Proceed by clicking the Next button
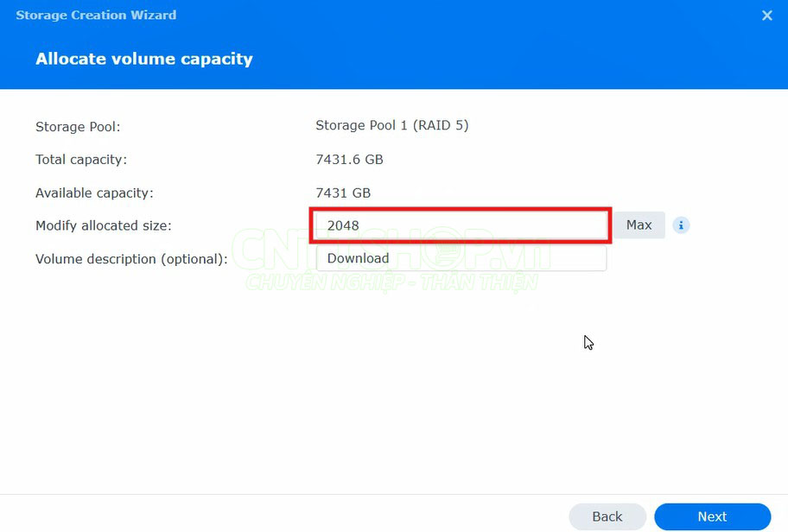This screenshot has width=788, height=532. pyautogui.click(x=712, y=516)
